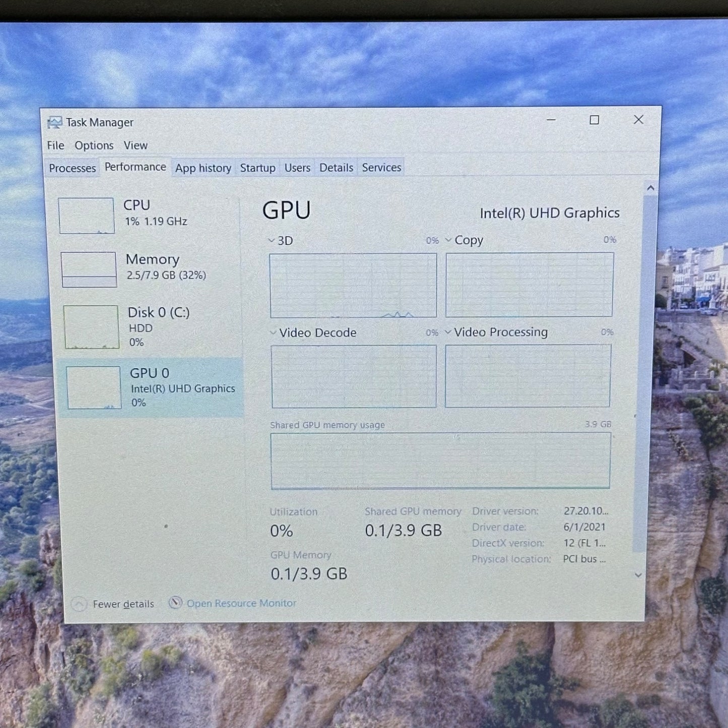The image size is (728, 728).
Task: Open the Services tab
Action: (x=381, y=167)
